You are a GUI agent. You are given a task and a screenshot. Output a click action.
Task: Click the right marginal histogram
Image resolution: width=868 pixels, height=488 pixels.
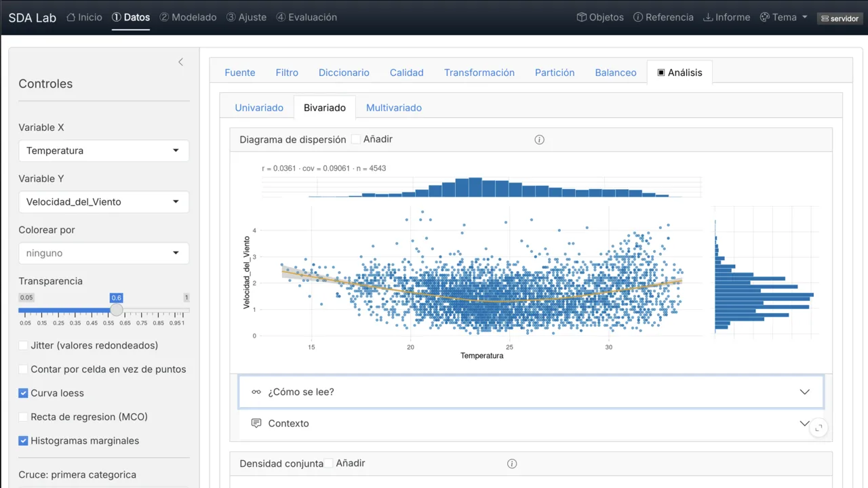pos(766,271)
